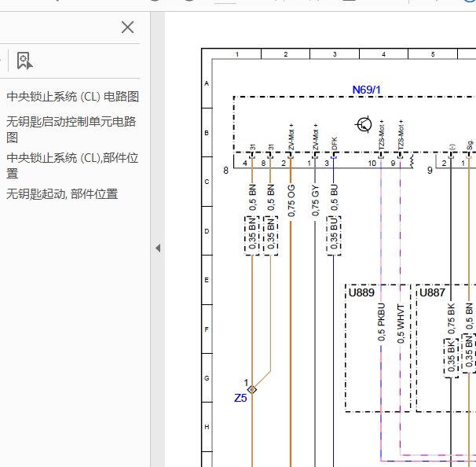Click the transistor symbol inside N69/1

coord(364,124)
